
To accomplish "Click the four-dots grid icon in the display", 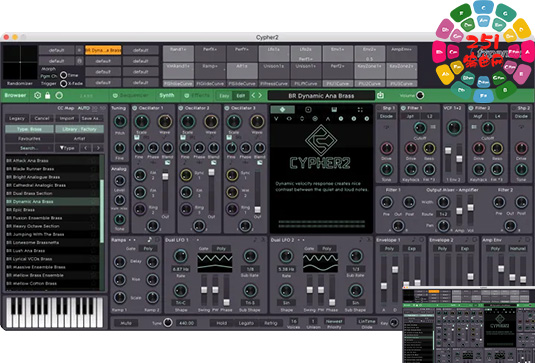I will point(360,110).
